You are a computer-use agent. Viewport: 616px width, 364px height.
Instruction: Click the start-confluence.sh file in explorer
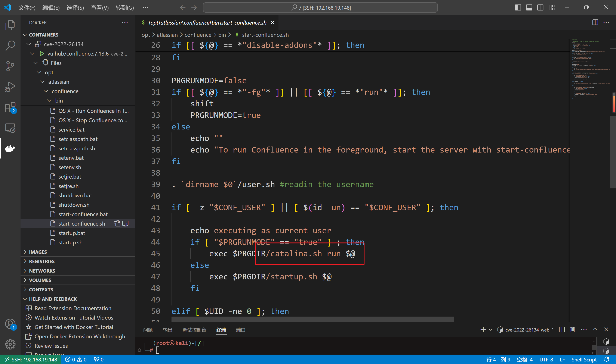[x=81, y=223]
